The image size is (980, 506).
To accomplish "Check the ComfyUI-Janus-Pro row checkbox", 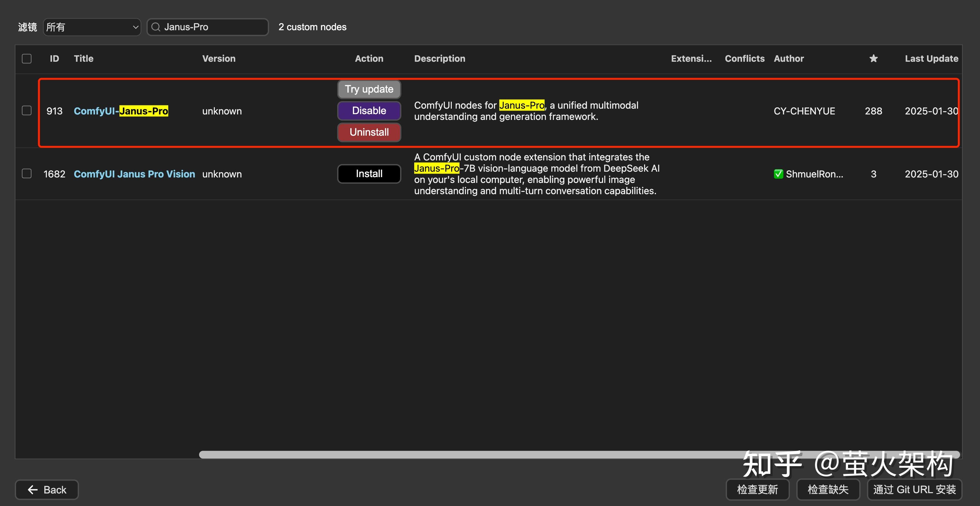I will 27,111.
